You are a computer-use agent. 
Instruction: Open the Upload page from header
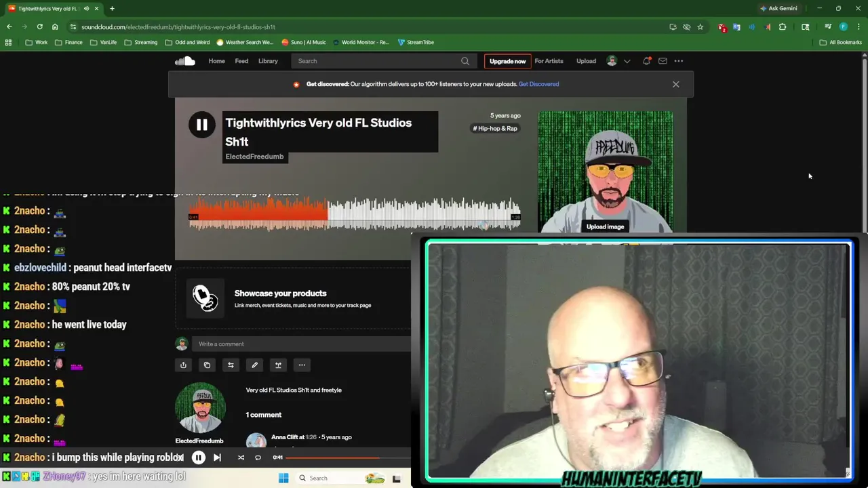pyautogui.click(x=586, y=61)
